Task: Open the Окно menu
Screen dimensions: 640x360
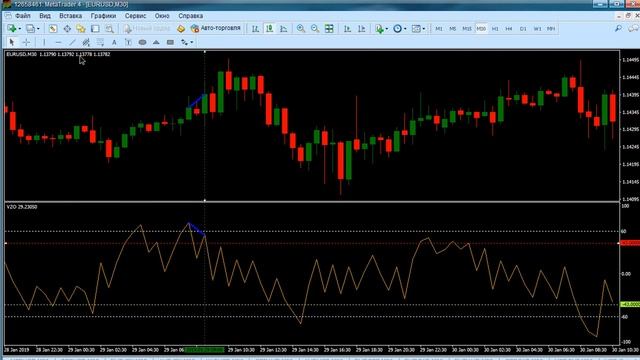Action: [x=162, y=16]
